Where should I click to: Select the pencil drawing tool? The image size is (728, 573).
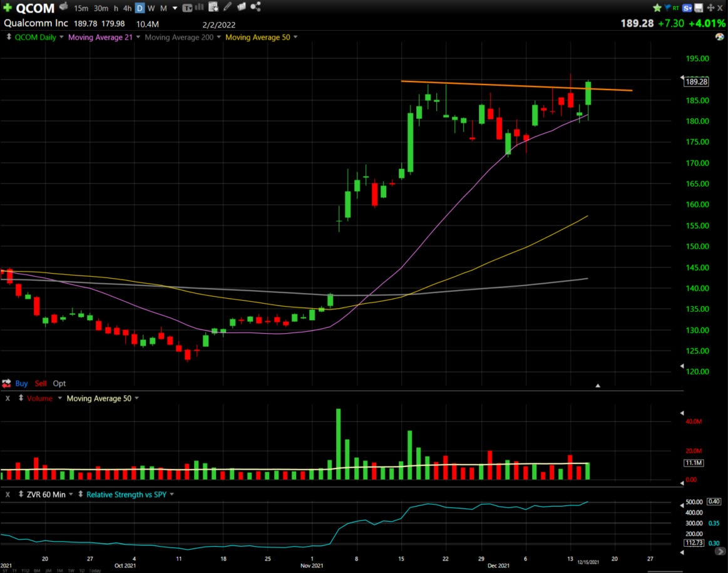(227, 6)
